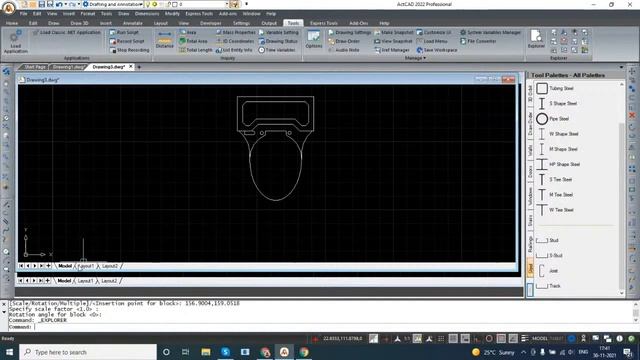Toggle the polar tracking circle status icon
Screen dimensions: 640x360
coord(489,339)
